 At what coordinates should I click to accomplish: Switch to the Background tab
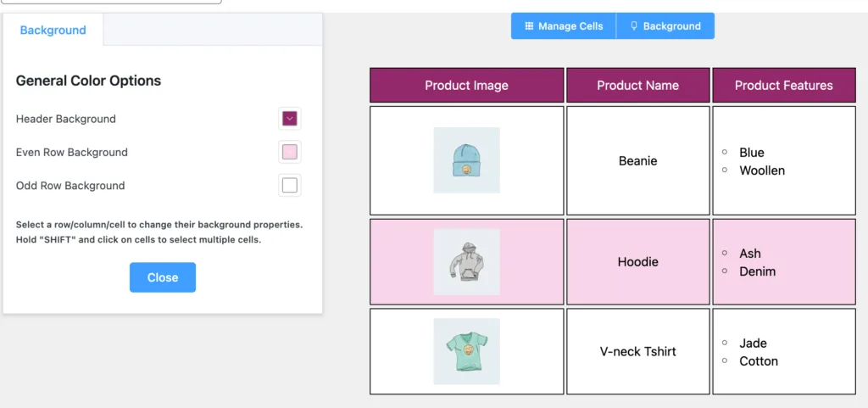pos(53,30)
